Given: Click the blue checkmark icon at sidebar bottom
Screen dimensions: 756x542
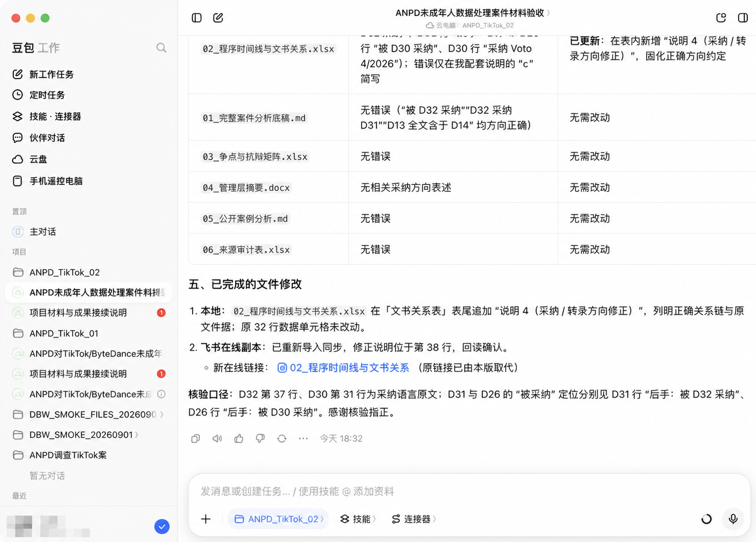Looking at the screenshot, I should point(162,527).
